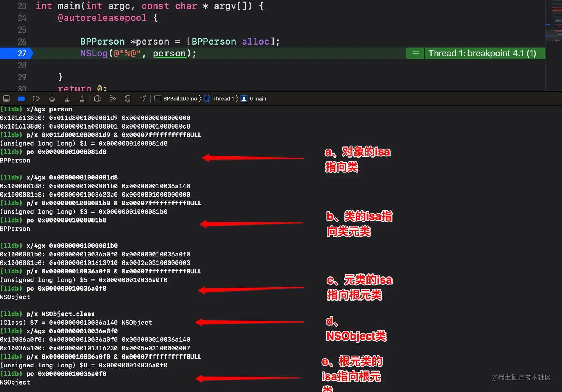This screenshot has width=562, height=392.
Task: Step over the current line
Action: [x=52, y=99]
